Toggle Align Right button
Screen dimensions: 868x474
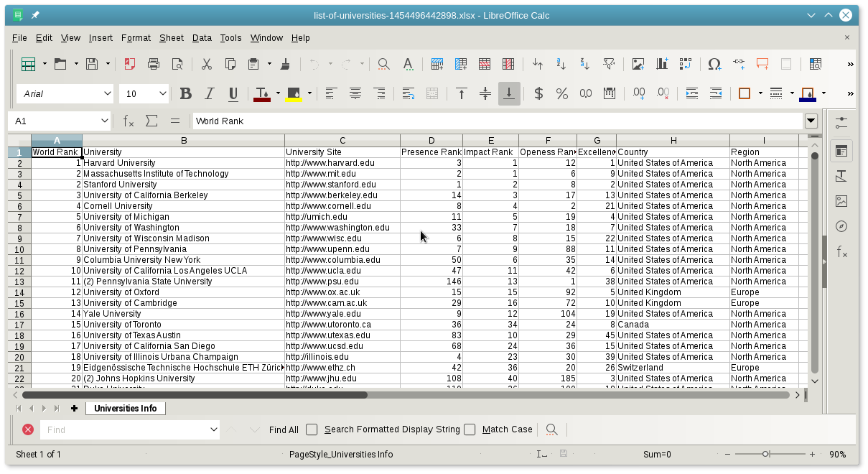(378, 93)
